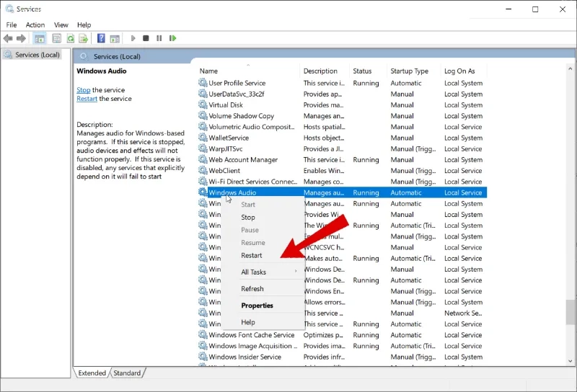Click the vertical scrollbar thumb
The height and width of the screenshot is (392, 577).
tap(570, 312)
